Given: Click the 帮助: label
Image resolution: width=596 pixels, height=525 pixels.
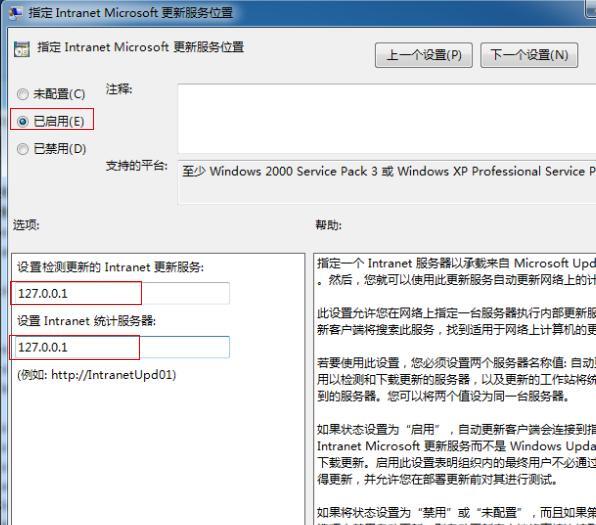Looking at the screenshot, I should (329, 225).
